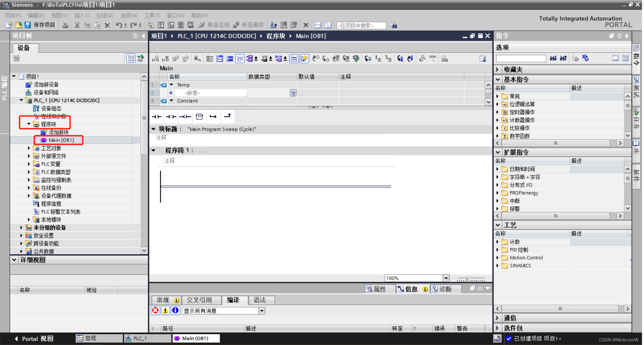Click the show warning filter icon
Viewport: 644px width, 345px height.
click(165, 311)
